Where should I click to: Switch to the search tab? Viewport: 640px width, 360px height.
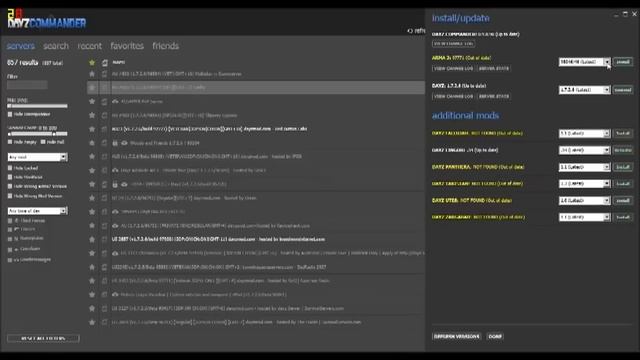tap(56, 46)
